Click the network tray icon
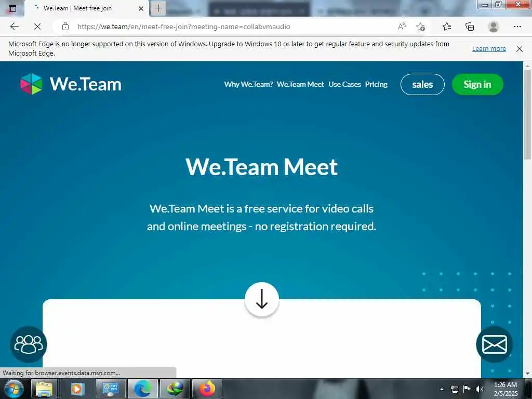The image size is (532, 399). [455, 389]
